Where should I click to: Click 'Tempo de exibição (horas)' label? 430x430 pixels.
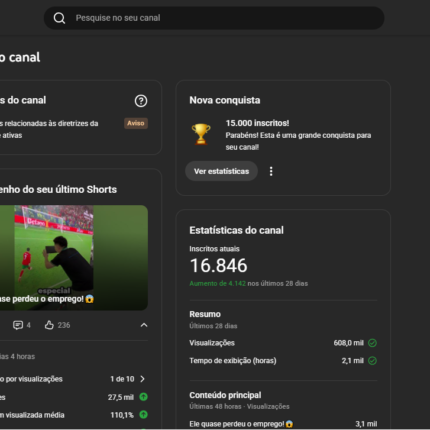tap(233, 361)
